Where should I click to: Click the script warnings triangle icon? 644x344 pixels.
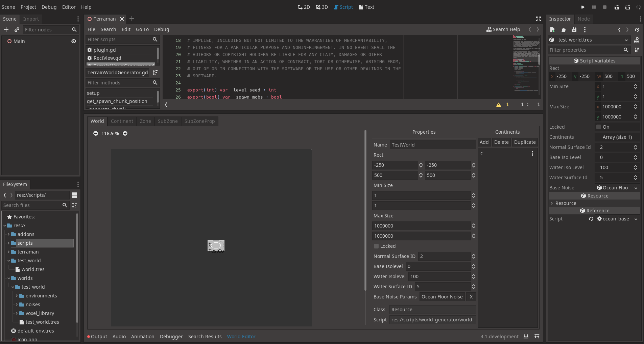(x=499, y=105)
